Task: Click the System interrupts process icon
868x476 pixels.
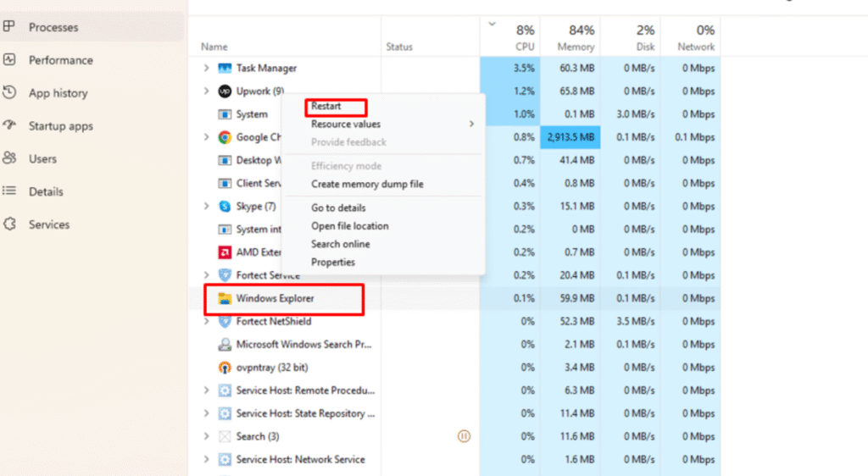Action: pyautogui.click(x=224, y=230)
